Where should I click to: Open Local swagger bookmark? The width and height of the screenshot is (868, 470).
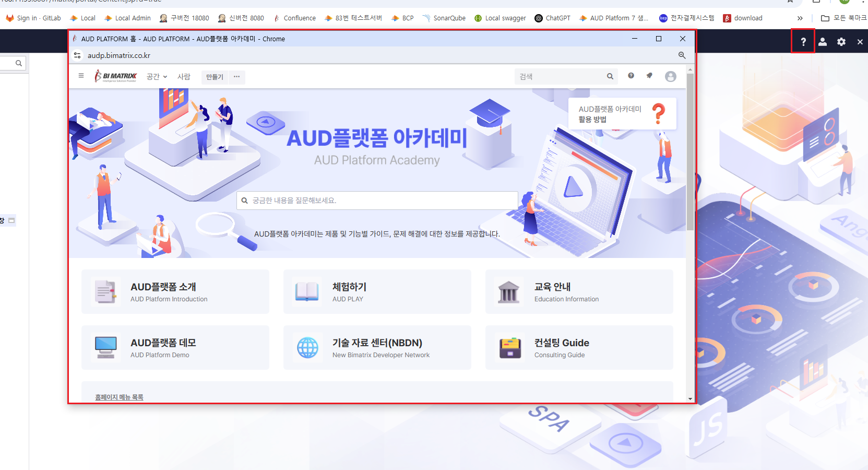tap(500, 18)
